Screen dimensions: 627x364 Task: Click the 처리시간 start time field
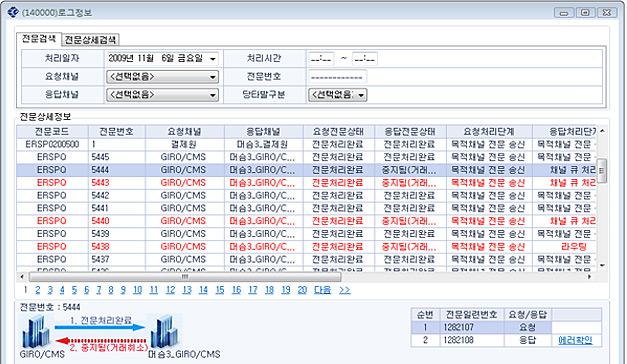[x=321, y=59]
